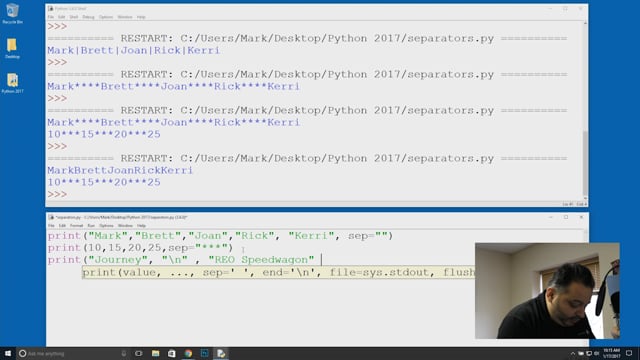This screenshot has width=640, height=360.
Task: Click the separators.py editor title bar icon
Action: pos(51,217)
